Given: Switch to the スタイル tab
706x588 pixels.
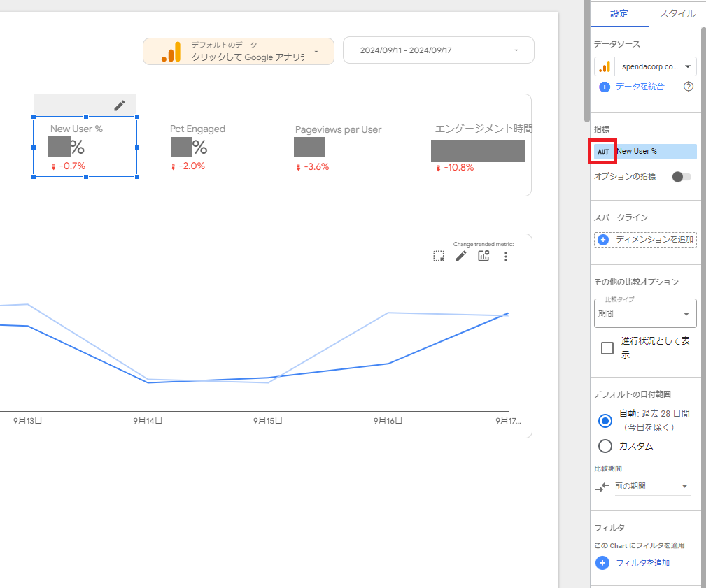Looking at the screenshot, I should [x=677, y=13].
